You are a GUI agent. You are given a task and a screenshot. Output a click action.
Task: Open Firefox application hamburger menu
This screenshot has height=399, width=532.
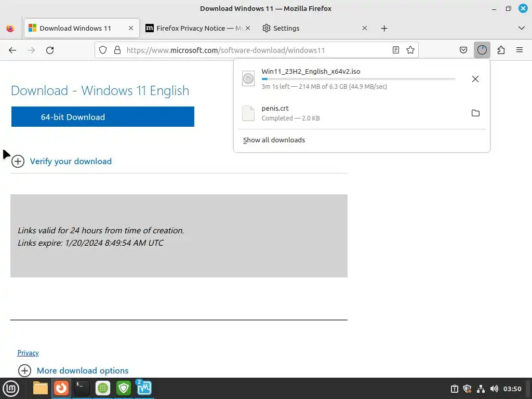coord(520,50)
